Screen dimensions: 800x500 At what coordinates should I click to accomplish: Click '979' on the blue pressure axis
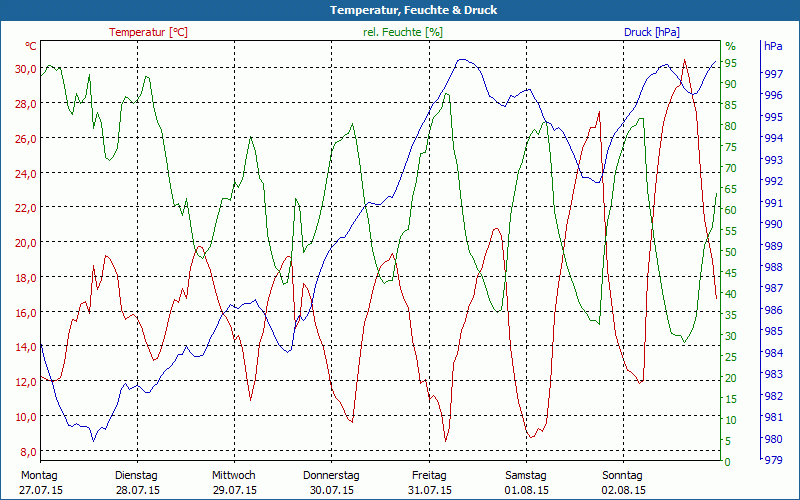773,460
